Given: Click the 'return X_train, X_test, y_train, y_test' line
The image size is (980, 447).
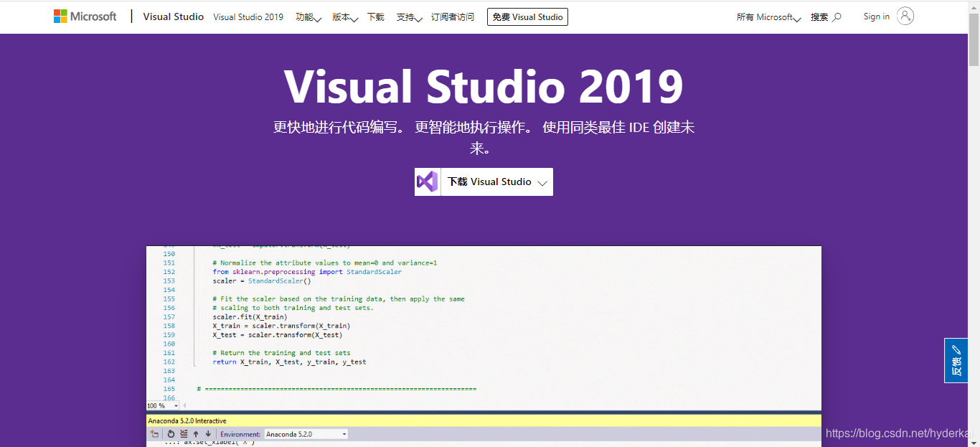Looking at the screenshot, I should point(289,362).
